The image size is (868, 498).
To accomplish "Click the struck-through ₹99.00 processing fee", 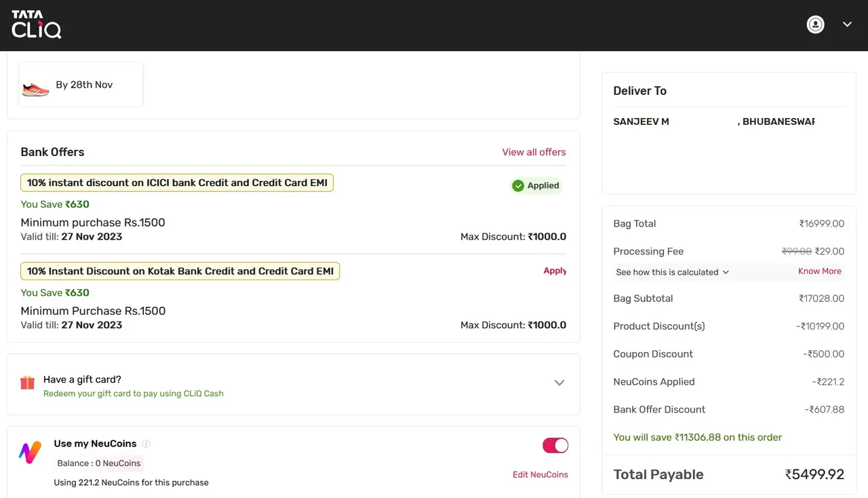I will pyautogui.click(x=797, y=251).
